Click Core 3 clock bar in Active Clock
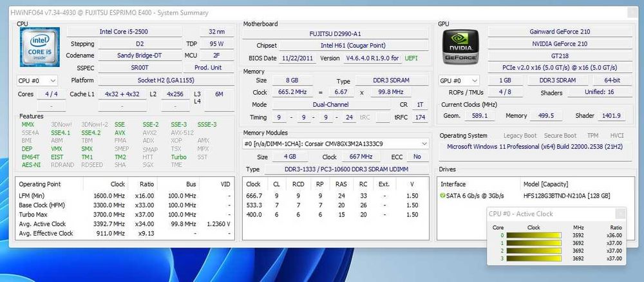Viewport: 644px width, 282px height. tap(534, 259)
